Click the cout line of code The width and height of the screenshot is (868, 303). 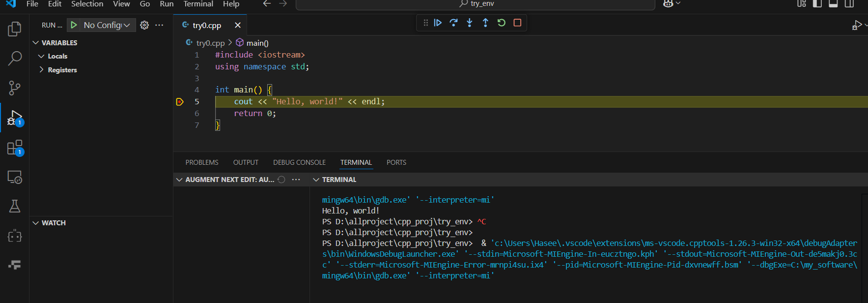coord(309,101)
